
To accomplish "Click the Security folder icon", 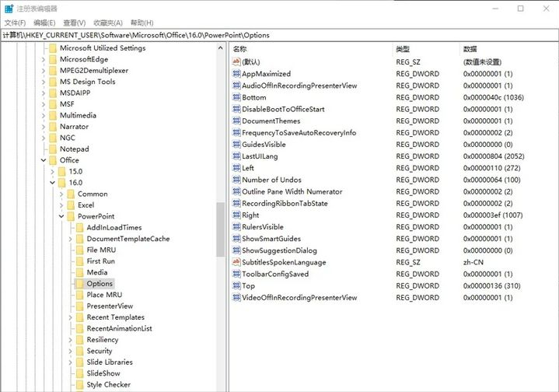I will point(80,351).
